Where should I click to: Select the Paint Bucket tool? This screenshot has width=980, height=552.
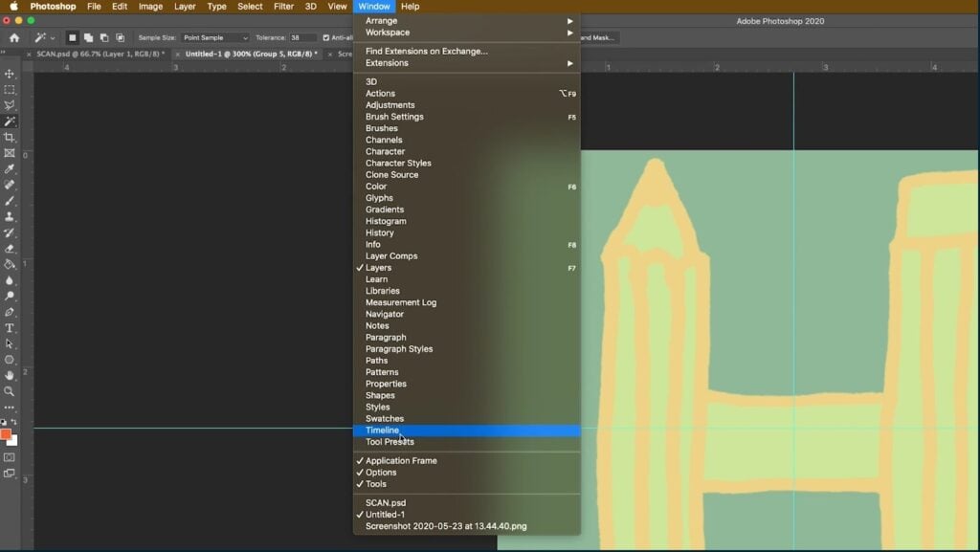pos(10,265)
